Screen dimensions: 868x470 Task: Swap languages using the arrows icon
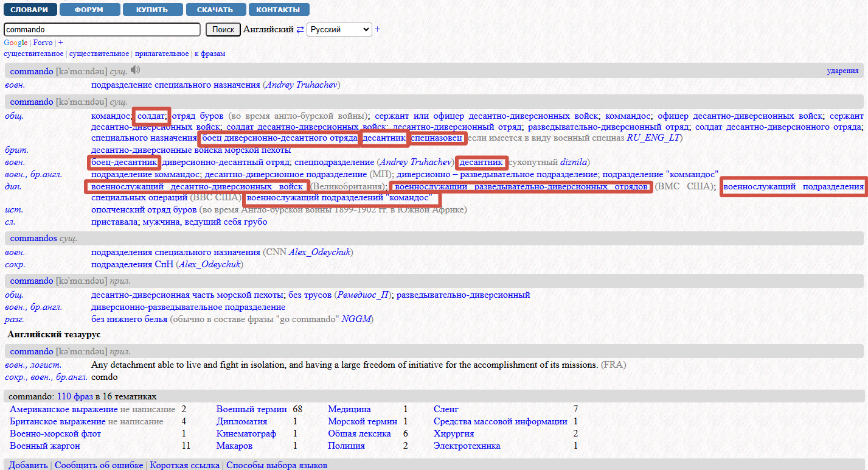(x=300, y=29)
